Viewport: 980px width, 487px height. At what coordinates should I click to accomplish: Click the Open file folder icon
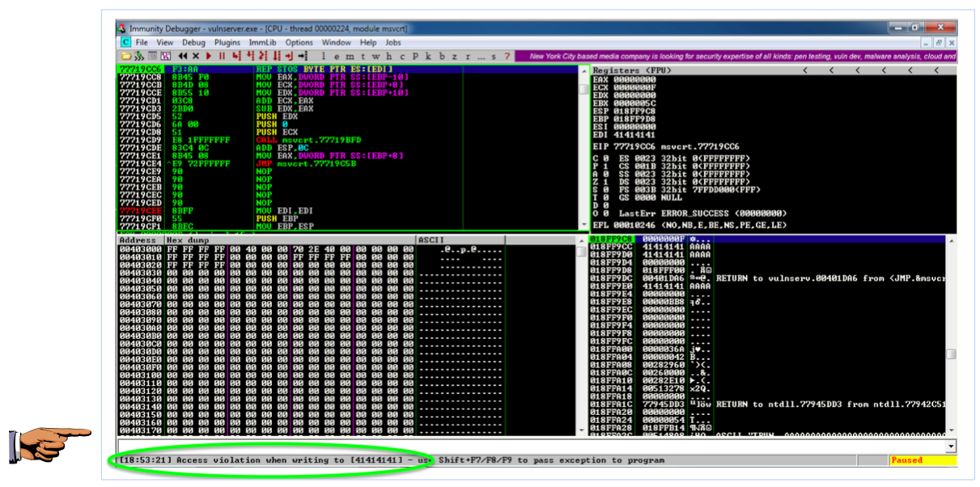(x=126, y=56)
